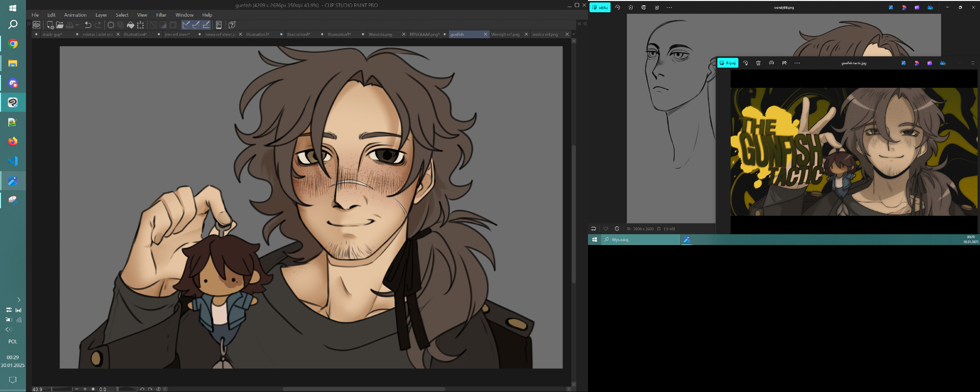Toggle Snap to Special Ruler
The width and height of the screenshot is (980, 392).
tap(196, 24)
